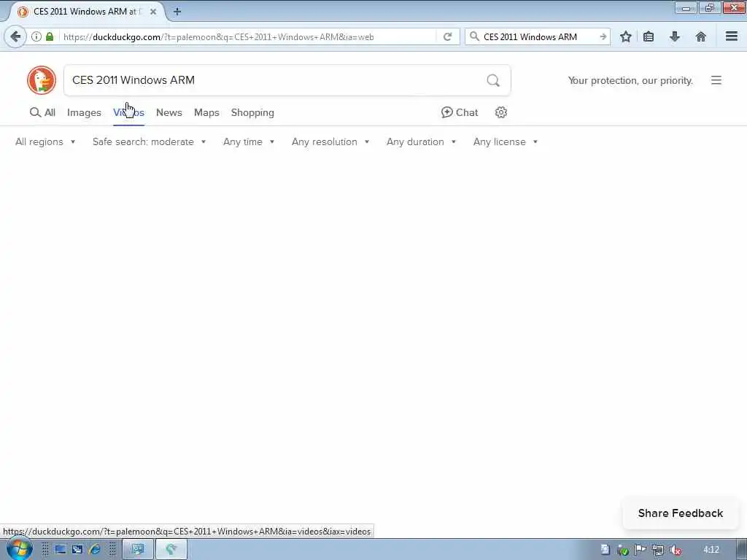747x560 pixels.
Task: Click the browser toolbar search field
Action: click(x=539, y=36)
